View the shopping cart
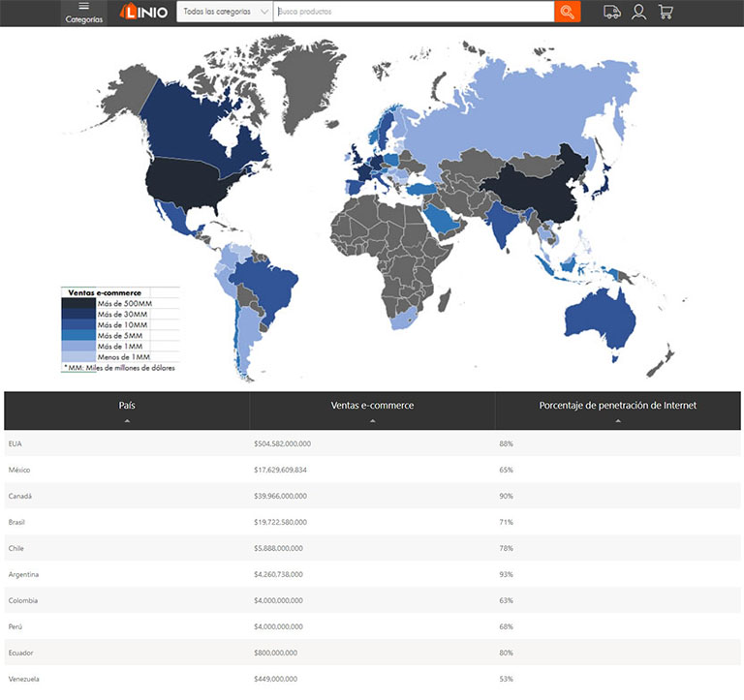The width and height of the screenshot is (744, 700). [x=666, y=12]
